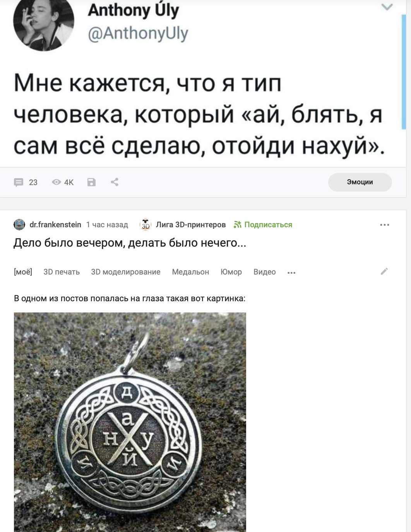Open the Эмоции reactions button

pos(360,182)
